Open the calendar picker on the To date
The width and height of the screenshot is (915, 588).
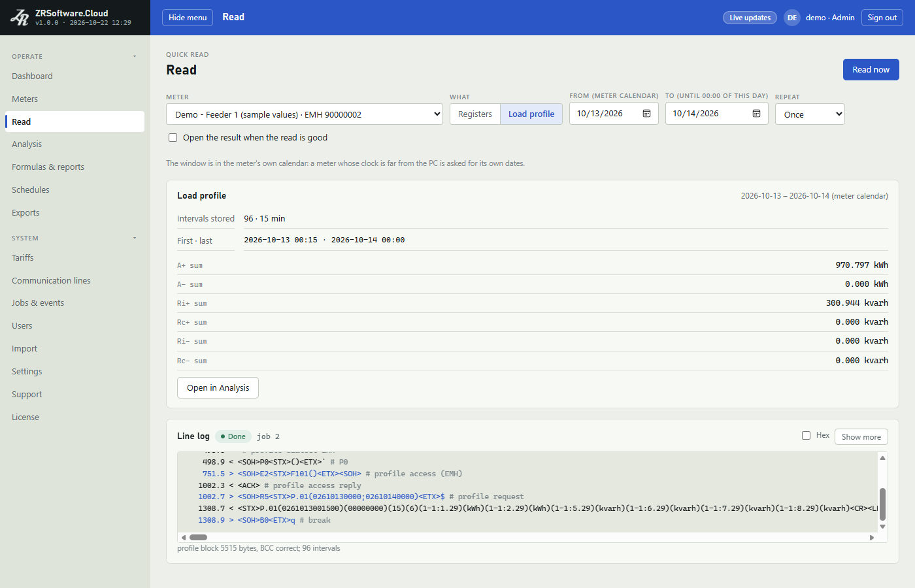(756, 114)
